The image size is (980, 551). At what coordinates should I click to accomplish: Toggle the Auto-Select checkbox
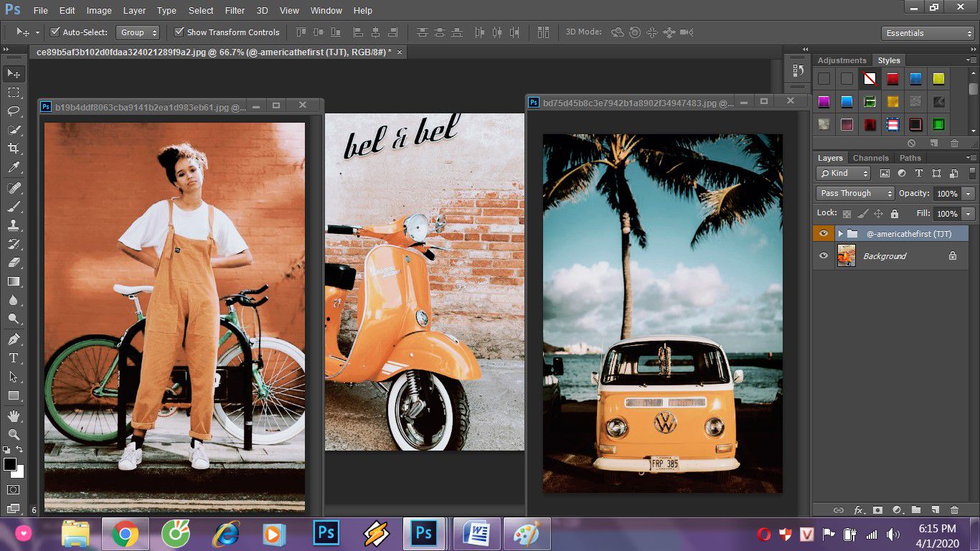(55, 32)
